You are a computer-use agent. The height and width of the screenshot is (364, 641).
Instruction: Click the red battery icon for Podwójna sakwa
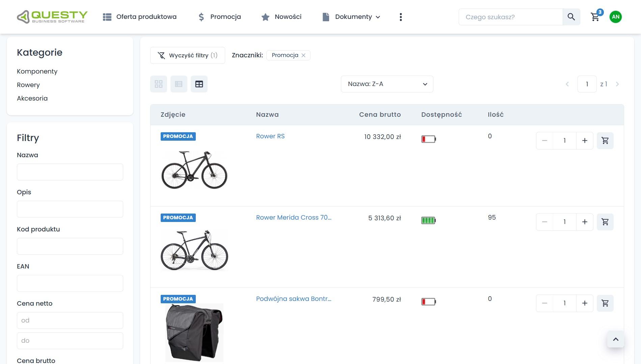[429, 302]
